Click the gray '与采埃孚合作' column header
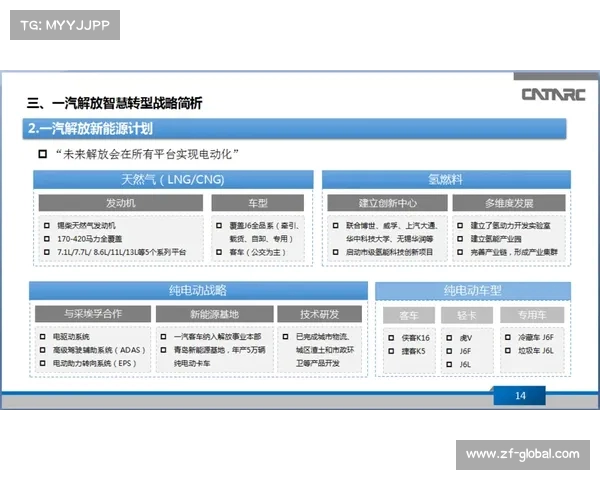The width and height of the screenshot is (600, 480). pos(93,314)
